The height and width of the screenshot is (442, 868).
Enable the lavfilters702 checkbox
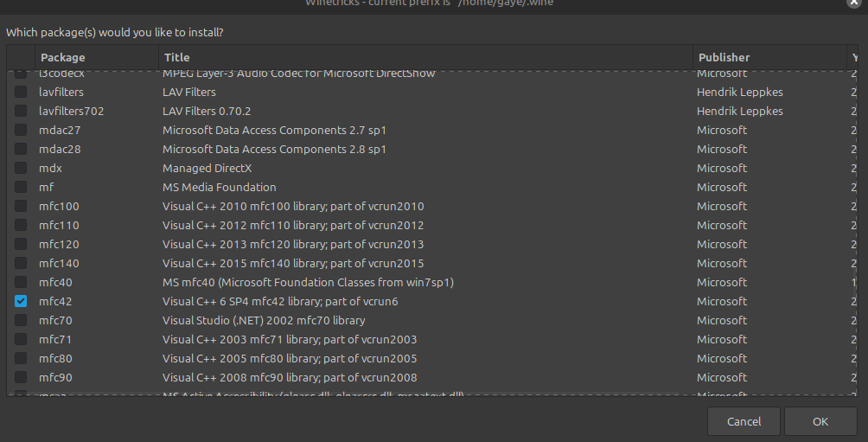[x=21, y=112]
